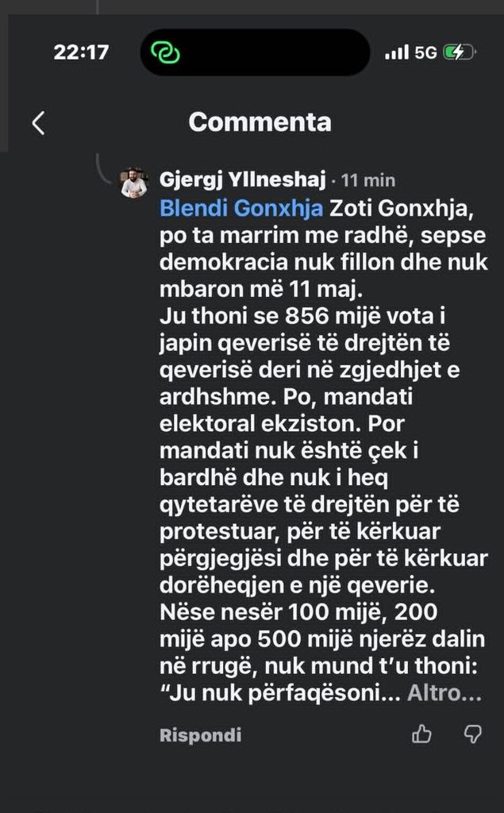Expand the comment via "Altro..."
This screenshot has height=813, width=504.
coord(444,693)
